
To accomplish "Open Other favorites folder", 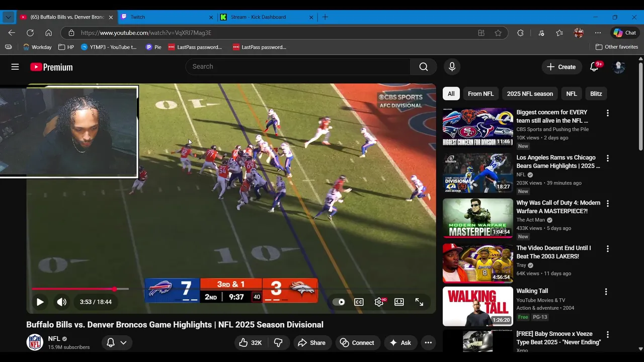I will coord(616,47).
